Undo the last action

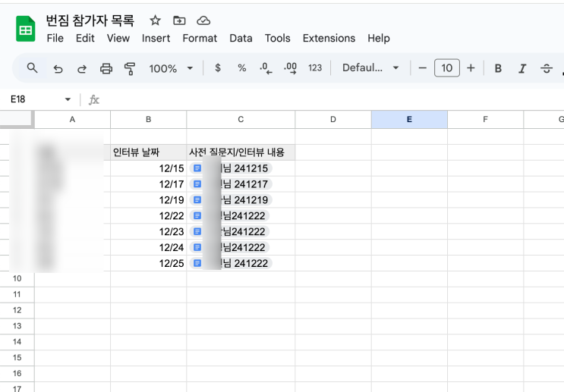point(58,68)
